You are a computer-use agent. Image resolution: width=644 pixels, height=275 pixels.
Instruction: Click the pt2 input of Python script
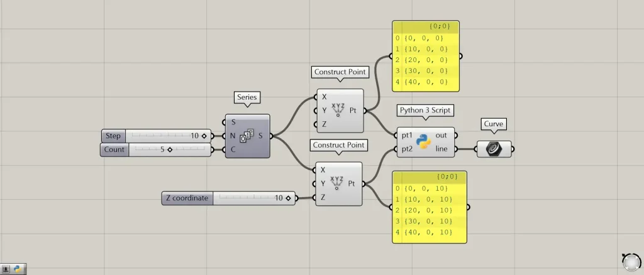[404, 149]
